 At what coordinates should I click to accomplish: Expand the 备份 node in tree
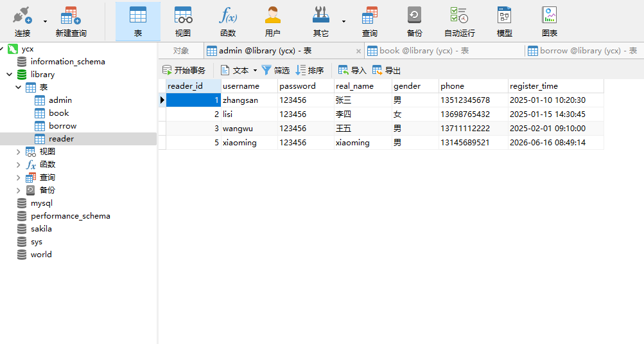click(x=18, y=190)
